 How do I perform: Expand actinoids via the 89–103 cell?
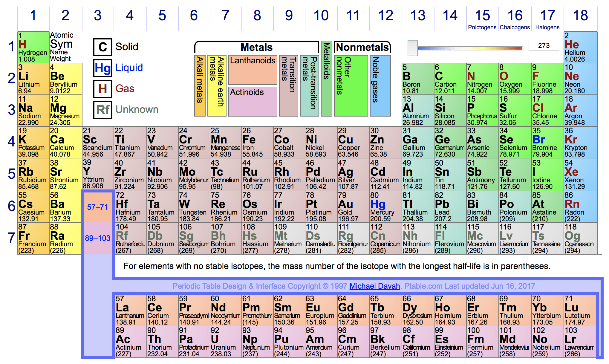[x=98, y=238]
